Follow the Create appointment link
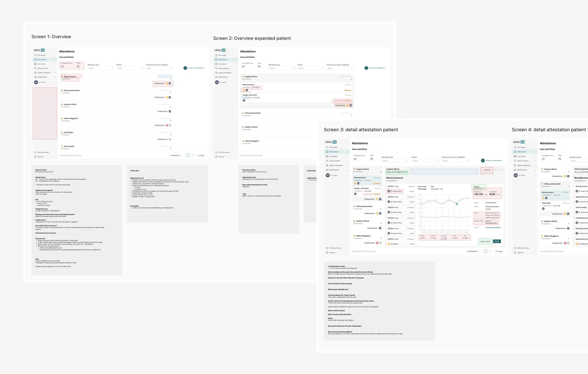The width and height of the screenshot is (588, 374). [x=493, y=227]
